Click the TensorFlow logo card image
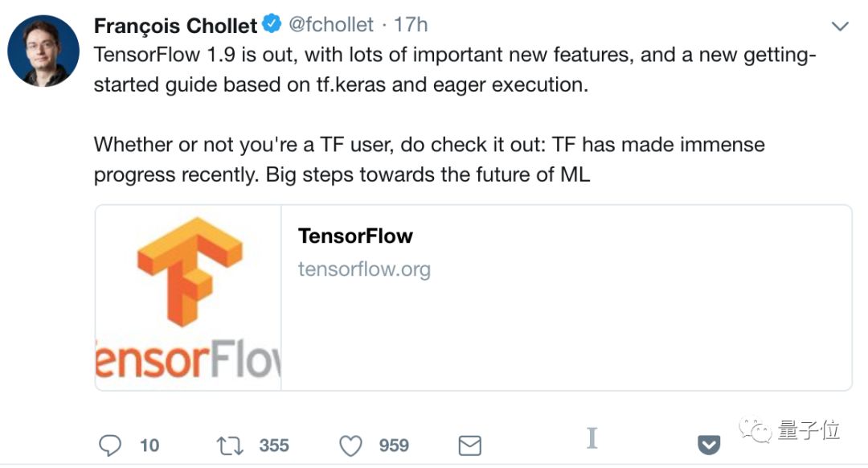The height and width of the screenshot is (468, 868). (188, 298)
